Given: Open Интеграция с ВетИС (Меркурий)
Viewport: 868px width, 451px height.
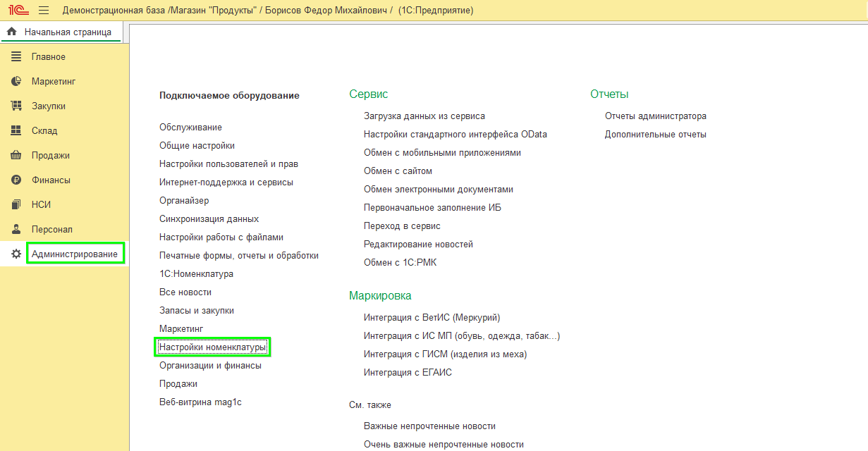Looking at the screenshot, I should pyautogui.click(x=432, y=317).
